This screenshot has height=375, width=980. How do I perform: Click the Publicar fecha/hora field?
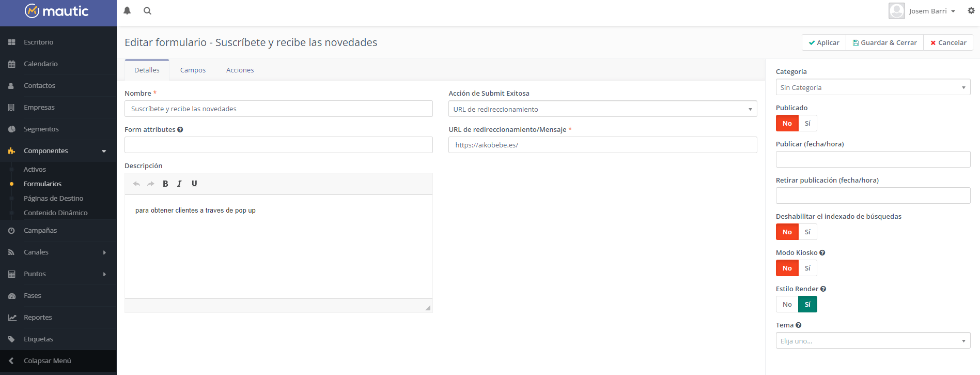pyautogui.click(x=873, y=159)
